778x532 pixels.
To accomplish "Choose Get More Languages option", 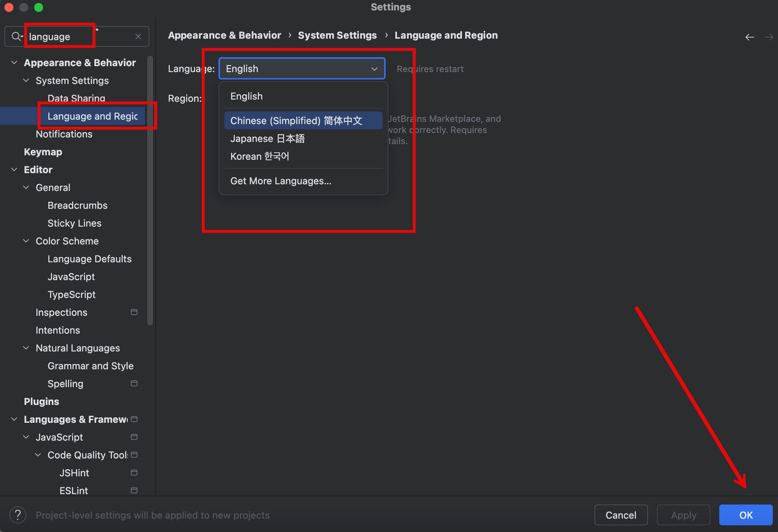I will click(281, 181).
